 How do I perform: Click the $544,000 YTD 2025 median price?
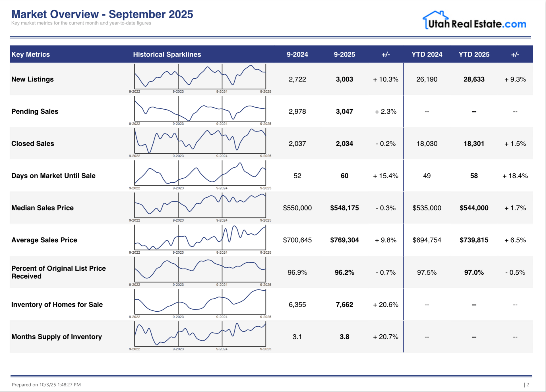[x=474, y=208]
